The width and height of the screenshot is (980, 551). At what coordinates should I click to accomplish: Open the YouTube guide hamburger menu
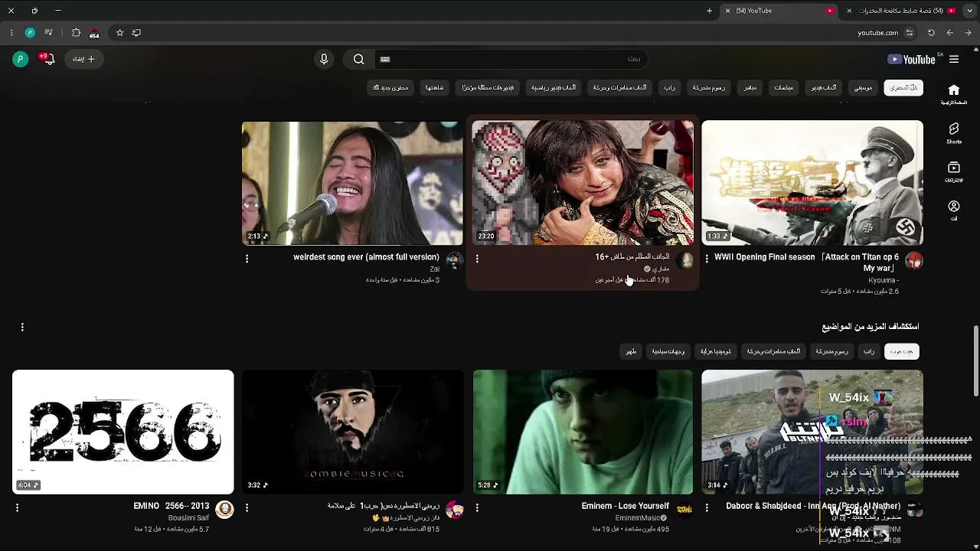(954, 59)
